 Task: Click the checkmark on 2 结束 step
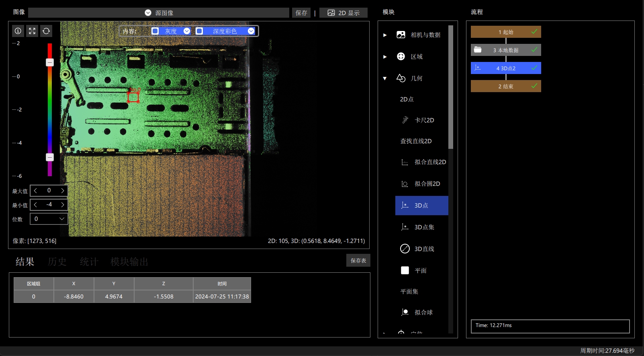(534, 86)
